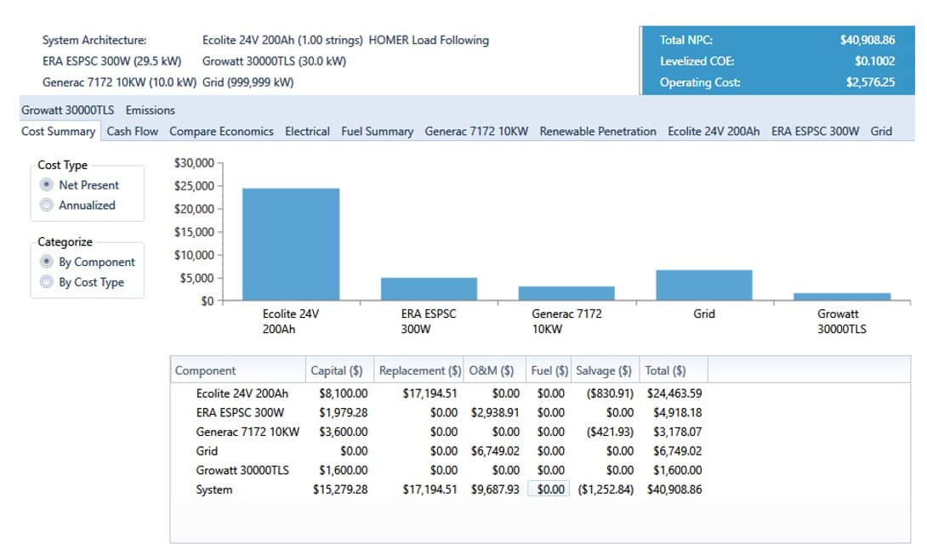The height and width of the screenshot is (560, 927).
Task: Click the $8,100.00 capital cell
Action: click(344, 393)
